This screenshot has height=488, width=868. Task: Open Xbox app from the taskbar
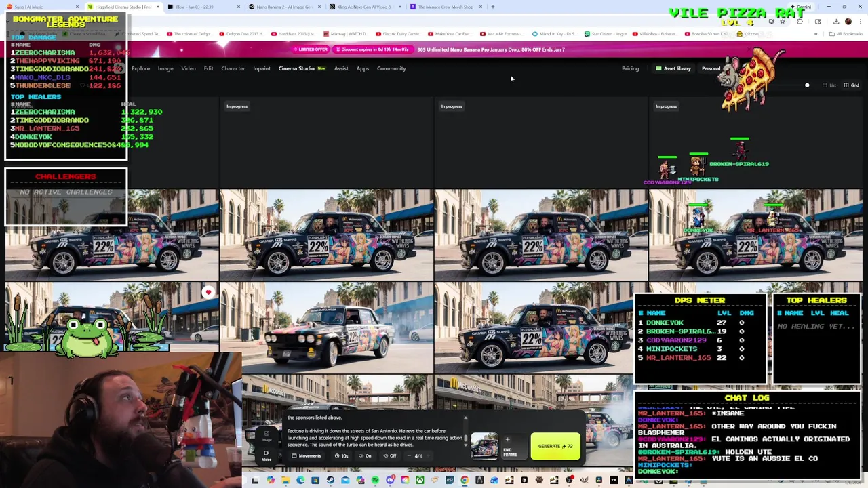click(x=420, y=480)
